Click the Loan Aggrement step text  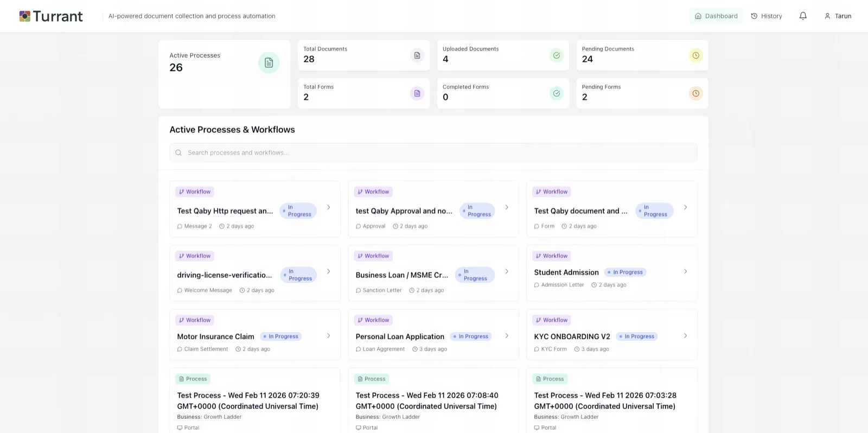(384, 349)
